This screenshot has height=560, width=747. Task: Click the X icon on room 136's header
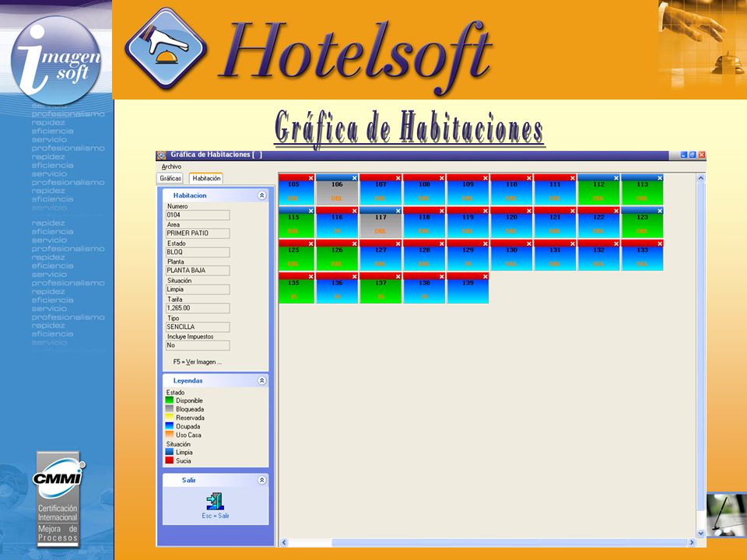(355, 276)
